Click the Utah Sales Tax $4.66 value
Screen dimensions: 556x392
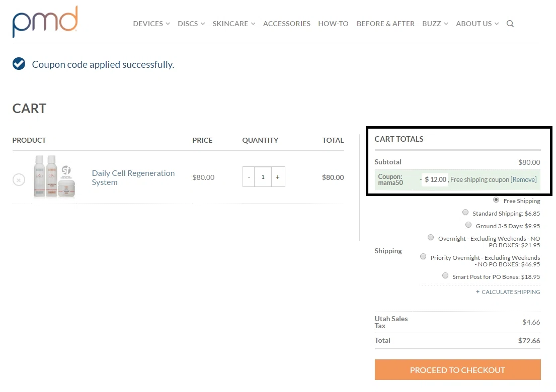pos(531,322)
